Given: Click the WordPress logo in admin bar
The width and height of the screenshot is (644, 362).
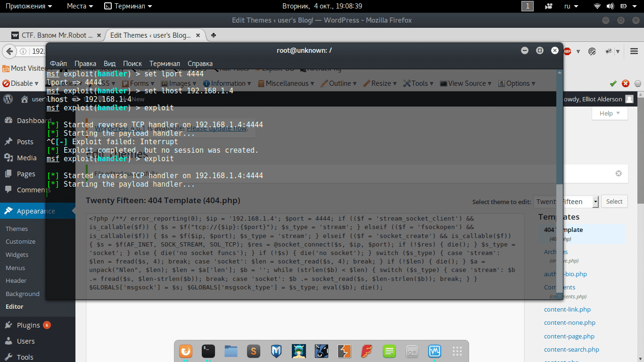Looking at the screenshot, I should 8,99.
